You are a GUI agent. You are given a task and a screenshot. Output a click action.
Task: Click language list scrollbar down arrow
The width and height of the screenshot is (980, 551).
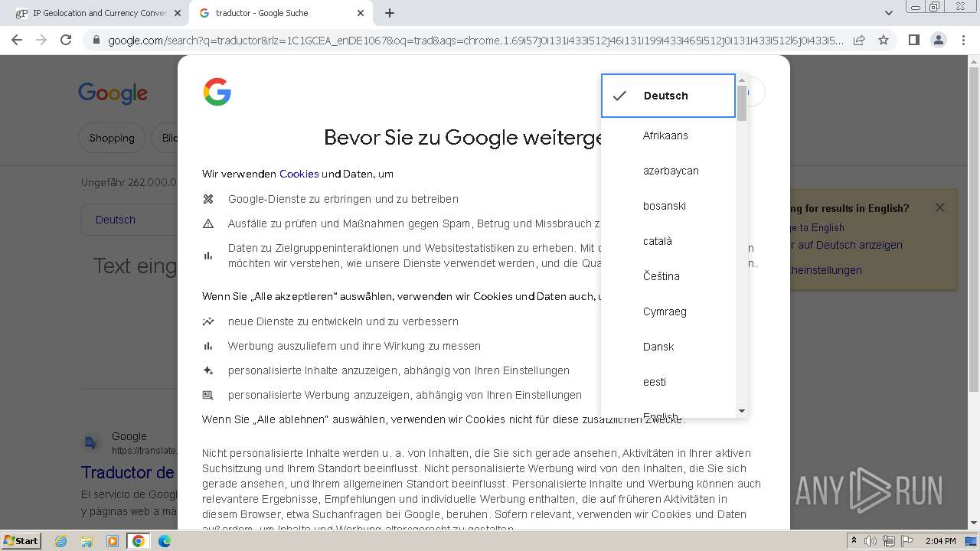(x=741, y=411)
